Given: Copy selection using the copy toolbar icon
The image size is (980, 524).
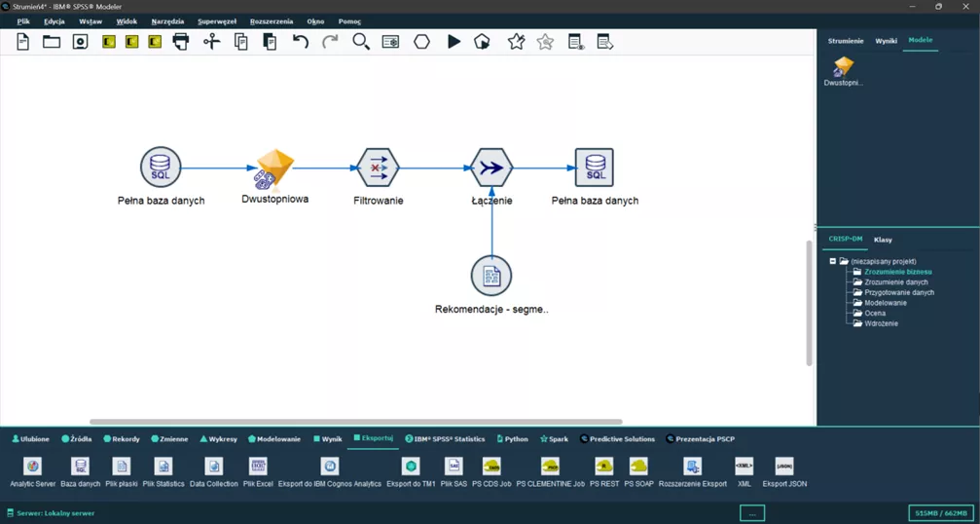Looking at the screenshot, I should [x=240, y=42].
